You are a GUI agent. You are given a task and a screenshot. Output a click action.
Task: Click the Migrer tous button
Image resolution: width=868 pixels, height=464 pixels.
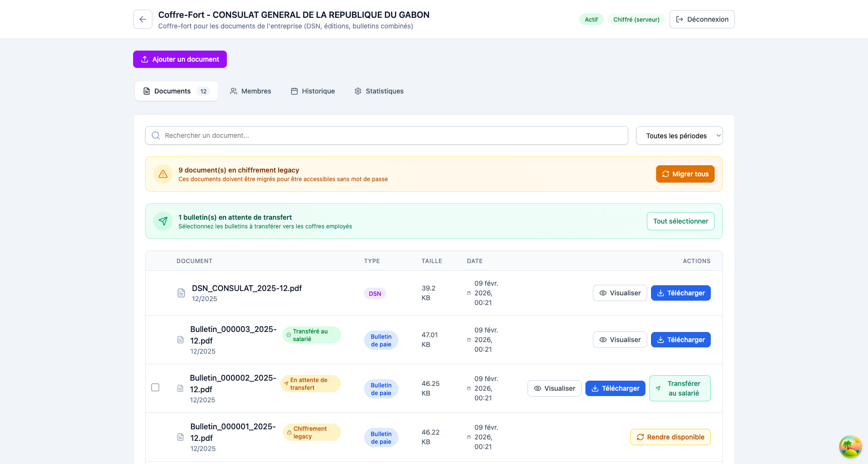(685, 174)
